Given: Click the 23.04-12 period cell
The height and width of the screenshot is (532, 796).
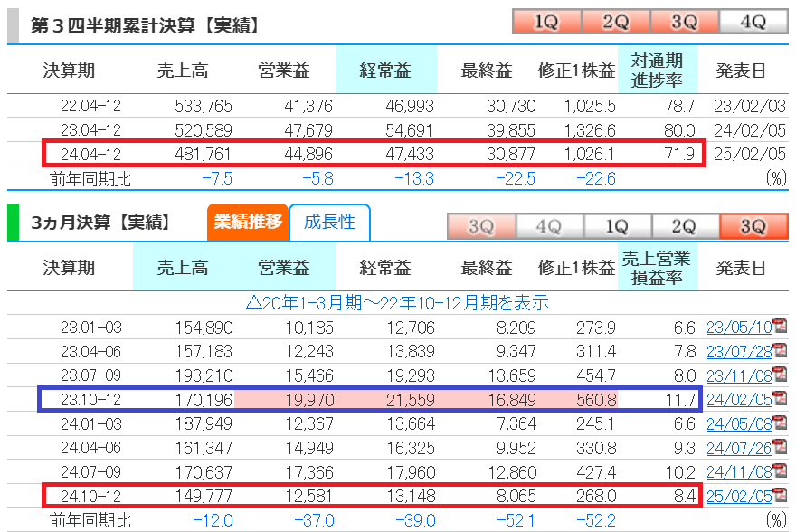Looking at the screenshot, I should click(x=90, y=130).
